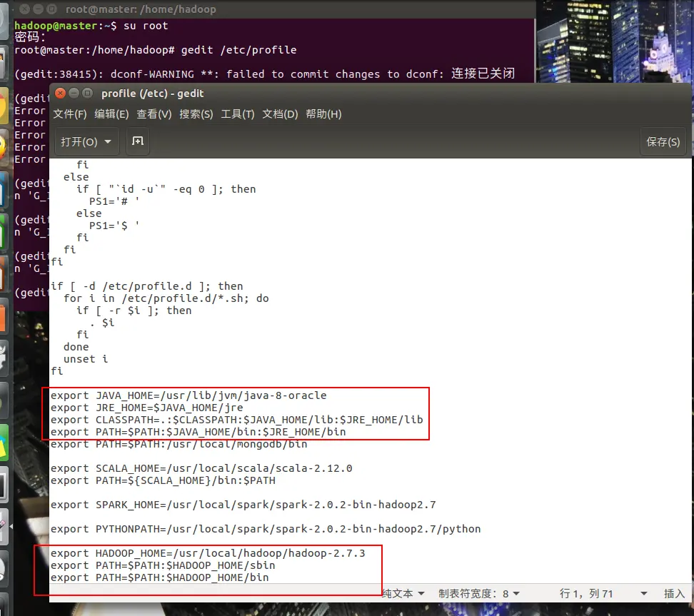This screenshot has height=616, width=694.
Task: Close the gedit profile window
Action: point(60,94)
